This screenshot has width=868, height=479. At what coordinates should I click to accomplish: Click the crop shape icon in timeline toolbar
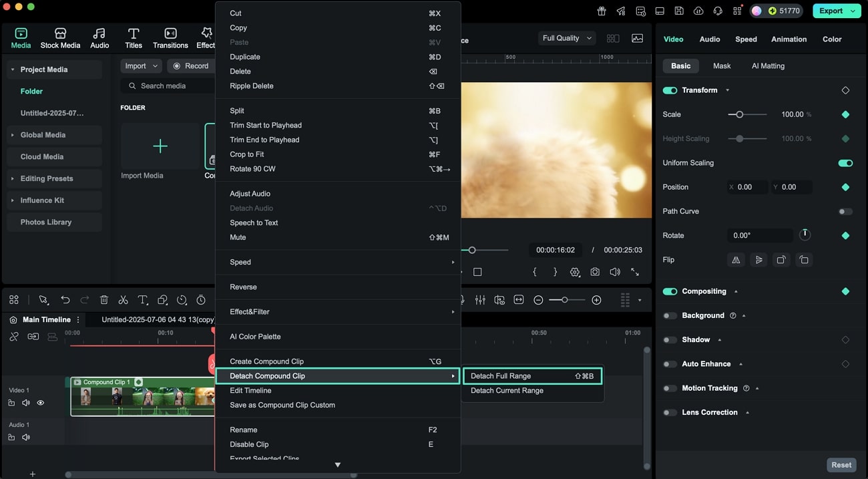162,300
